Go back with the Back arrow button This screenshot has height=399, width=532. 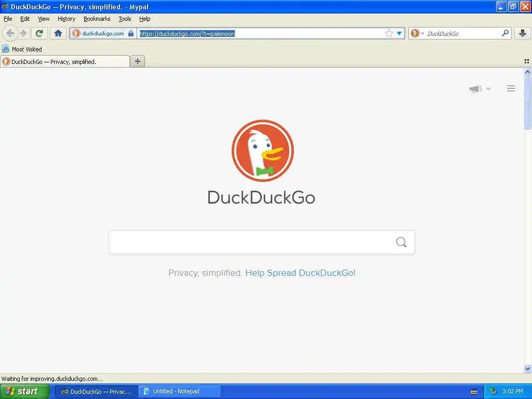(x=10, y=33)
